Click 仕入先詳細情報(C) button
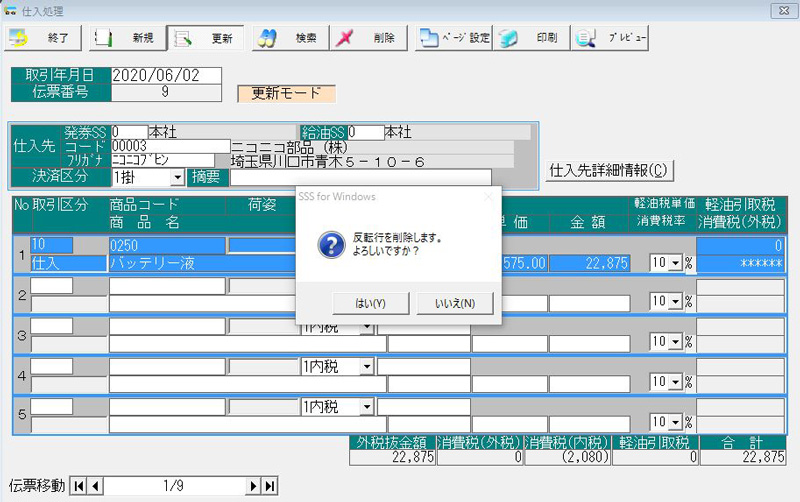 608,170
